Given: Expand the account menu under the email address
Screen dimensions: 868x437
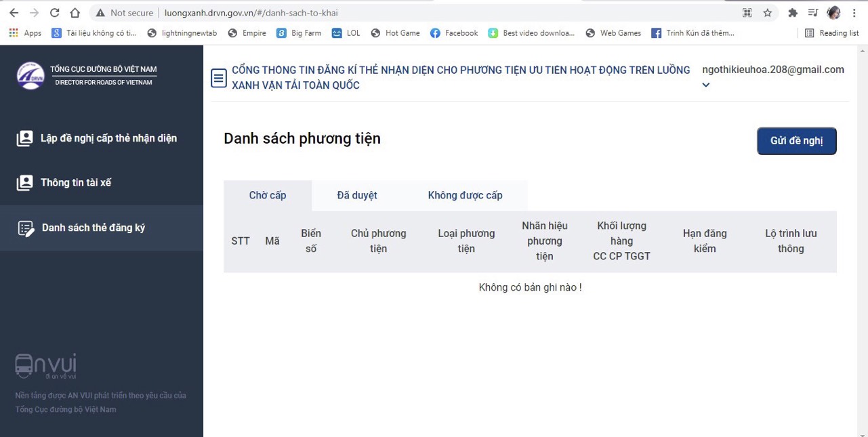Looking at the screenshot, I should [705, 85].
